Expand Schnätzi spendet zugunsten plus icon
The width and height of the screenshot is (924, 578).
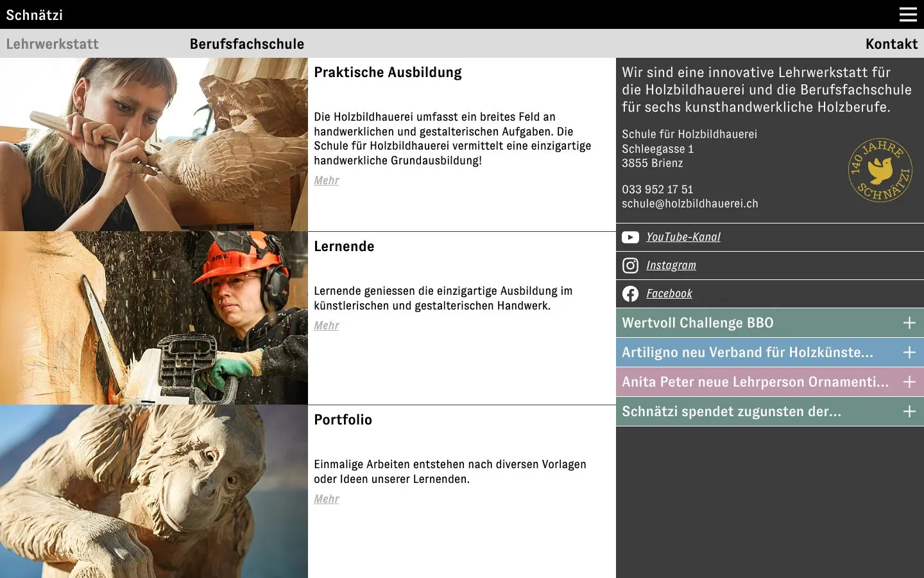click(x=909, y=412)
